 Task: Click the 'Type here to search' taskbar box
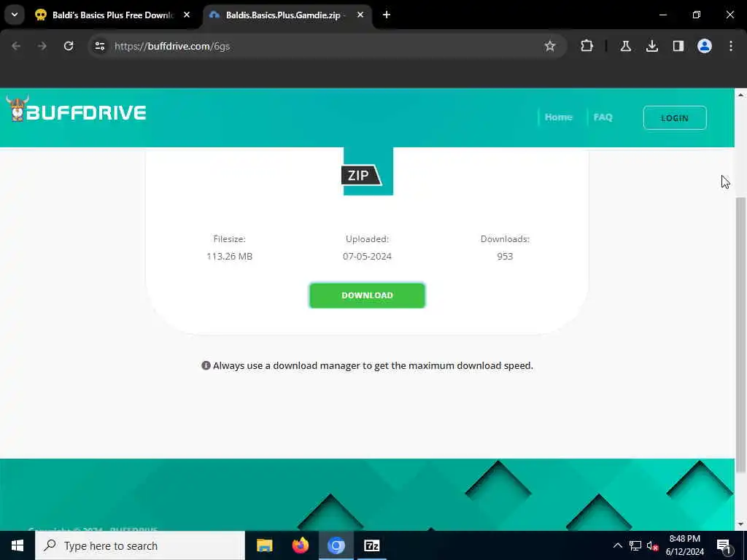tap(140, 545)
